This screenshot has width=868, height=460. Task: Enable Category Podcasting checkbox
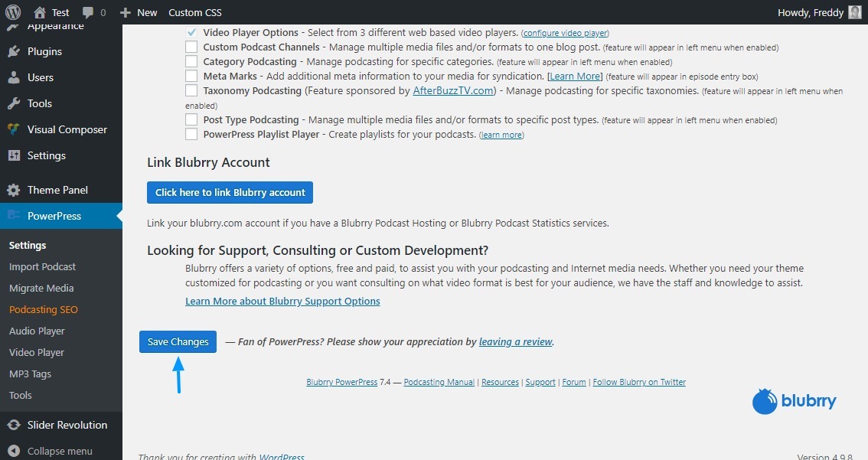191,61
